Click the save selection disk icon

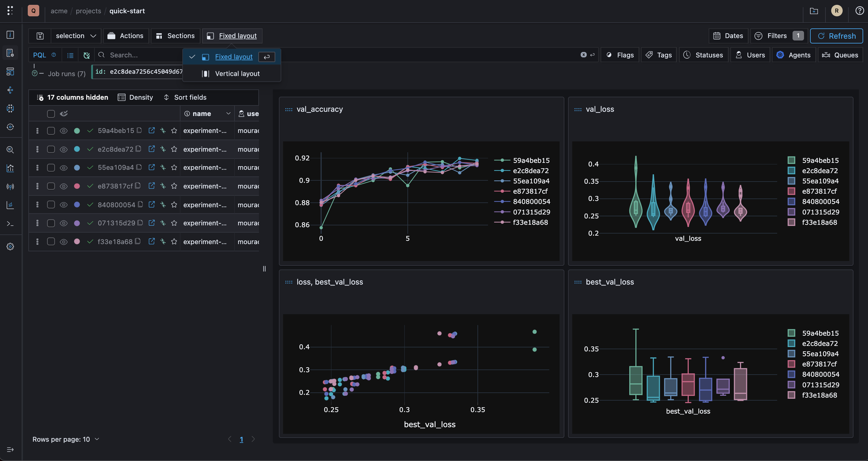[x=40, y=36]
